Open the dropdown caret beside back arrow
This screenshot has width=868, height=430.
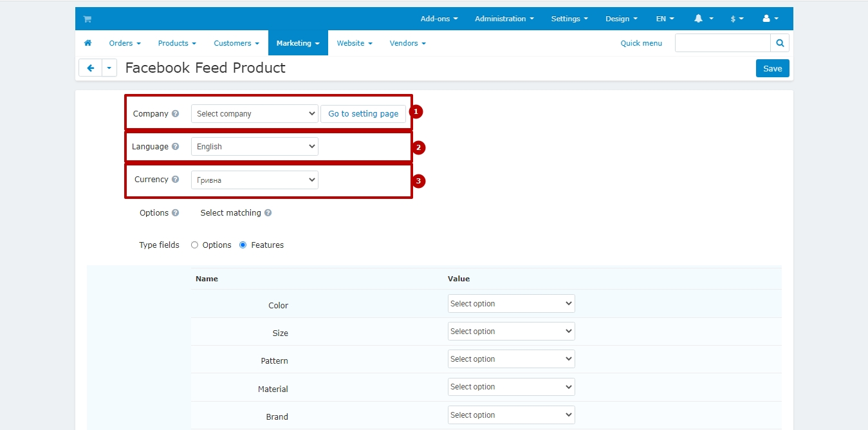(109, 68)
